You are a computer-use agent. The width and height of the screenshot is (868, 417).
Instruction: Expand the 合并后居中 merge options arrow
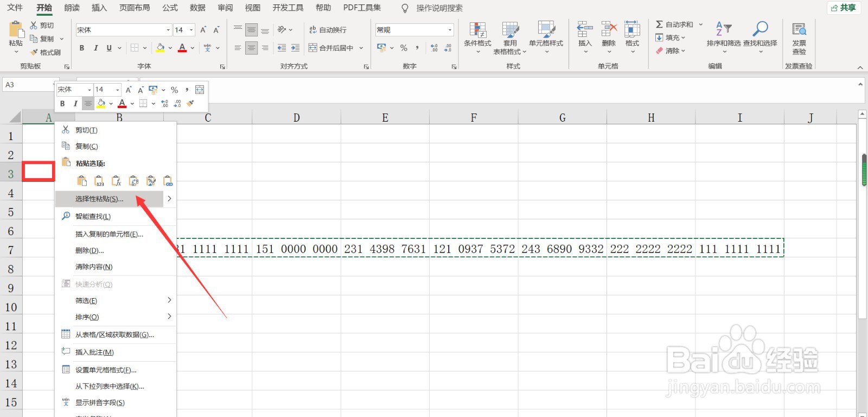point(361,48)
